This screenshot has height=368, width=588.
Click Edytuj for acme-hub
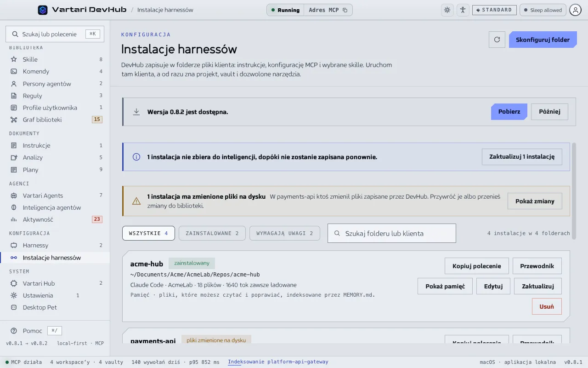pos(493,286)
